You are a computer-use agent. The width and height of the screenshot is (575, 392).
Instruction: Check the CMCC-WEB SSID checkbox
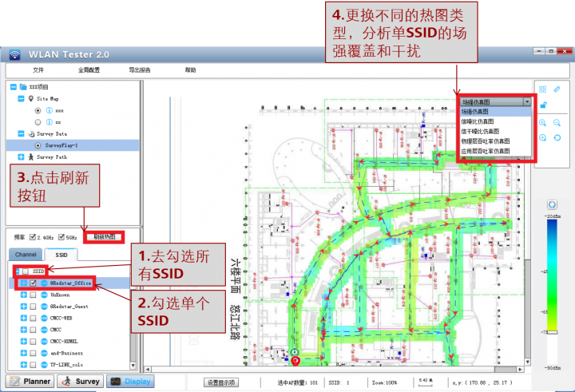[33, 318]
